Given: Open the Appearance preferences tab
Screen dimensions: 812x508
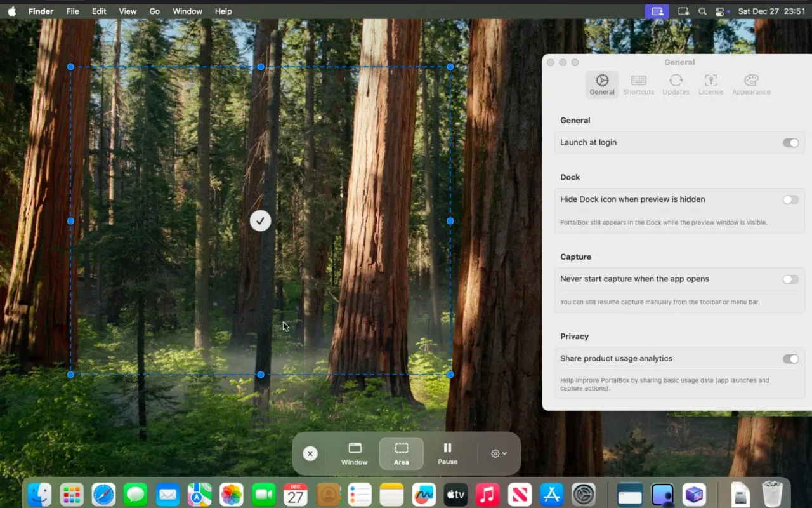Looking at the screenshot, I should point(751,84).
